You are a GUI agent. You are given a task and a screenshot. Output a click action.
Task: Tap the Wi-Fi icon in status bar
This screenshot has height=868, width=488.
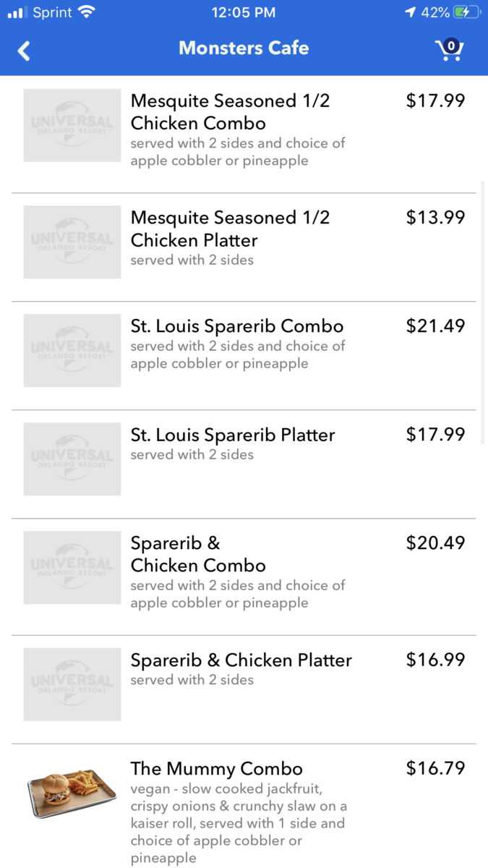coord(87,12)
